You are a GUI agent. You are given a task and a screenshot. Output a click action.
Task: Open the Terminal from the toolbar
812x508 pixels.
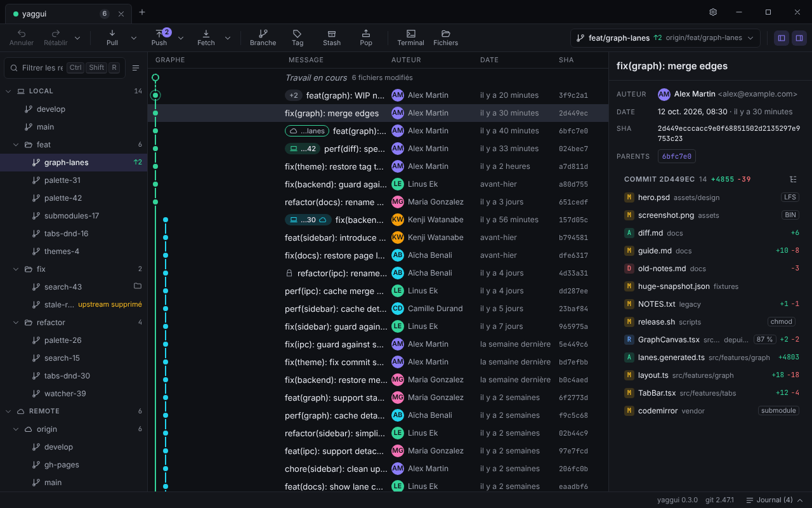[x=410, y=37]
